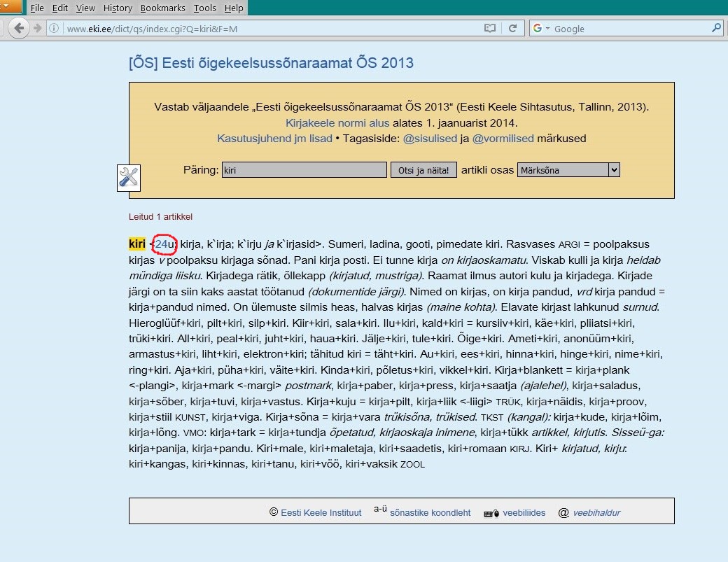This screenshot has height=562, width=728.
Task: Click the copyright icon before Eesti Keele Instituut
Action: pyautogui.click(x=274, y=512)
